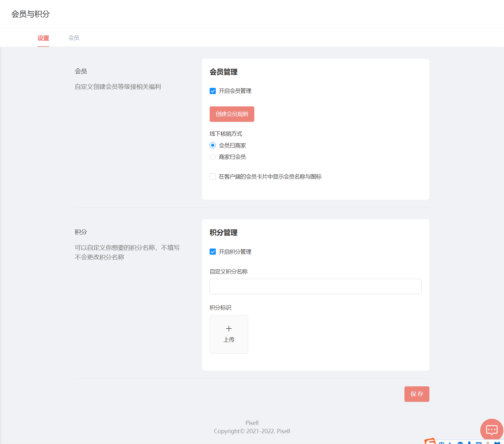
Task: Click the 会员 section title on left
Action: (x=81, y=71)
